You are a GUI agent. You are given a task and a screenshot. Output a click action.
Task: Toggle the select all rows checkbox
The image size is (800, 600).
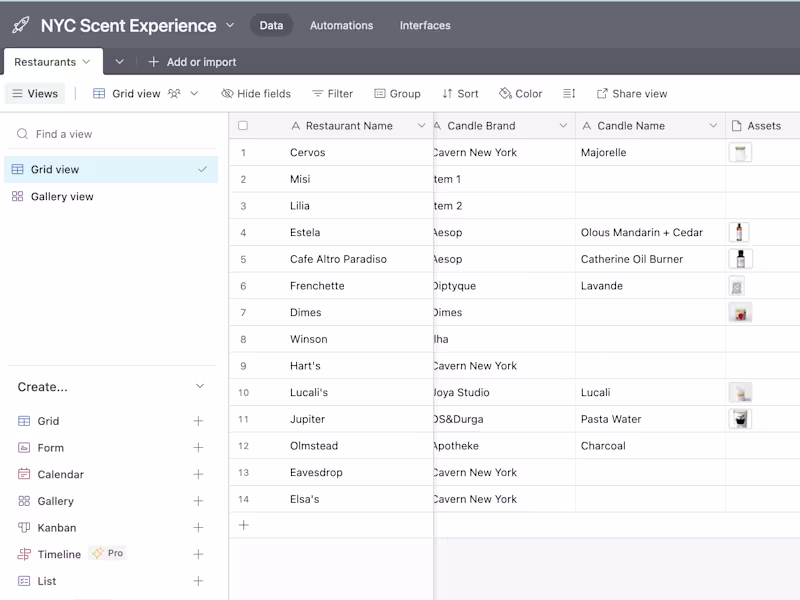(x=243, y=126)
